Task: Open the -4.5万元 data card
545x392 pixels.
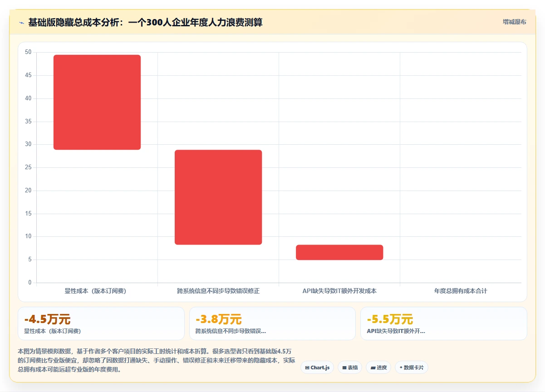Action: point(101,323)
